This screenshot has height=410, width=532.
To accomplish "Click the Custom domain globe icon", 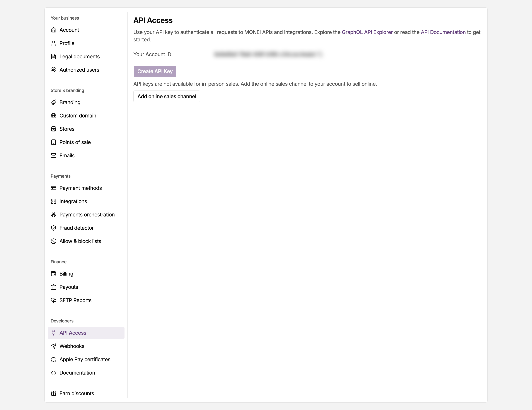I will 54,116.
